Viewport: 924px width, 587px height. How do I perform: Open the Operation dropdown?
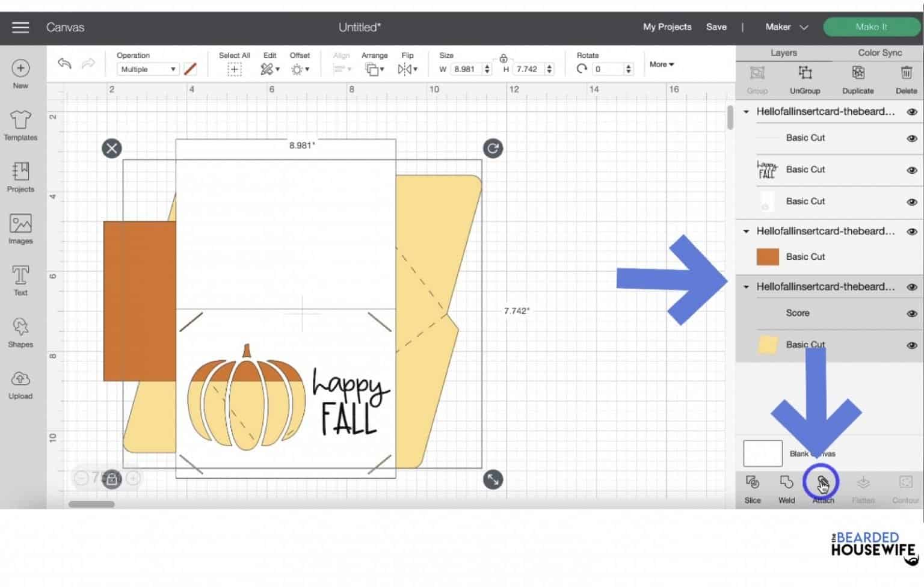(146, 69)
